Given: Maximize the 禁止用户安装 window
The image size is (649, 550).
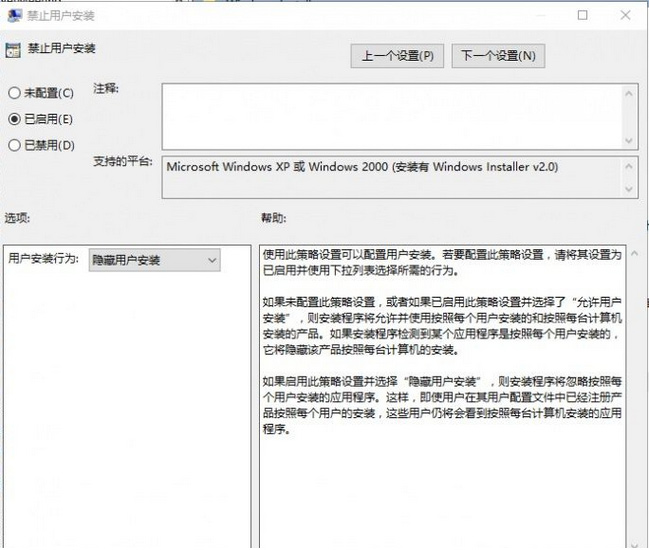Looking at the screenshot, I should (582, 15).
